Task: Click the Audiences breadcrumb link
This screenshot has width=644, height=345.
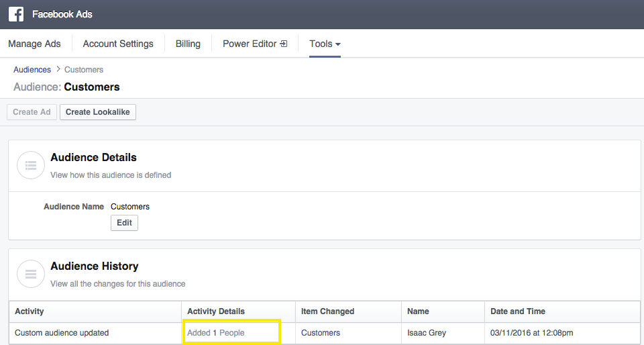Action: 32,69
